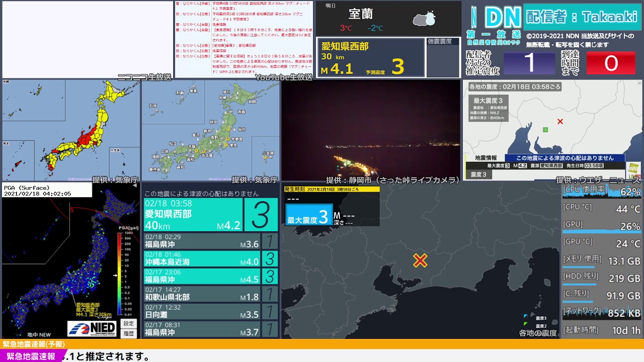Click the red X epicenter on Weathernews map

click(560, 121)
